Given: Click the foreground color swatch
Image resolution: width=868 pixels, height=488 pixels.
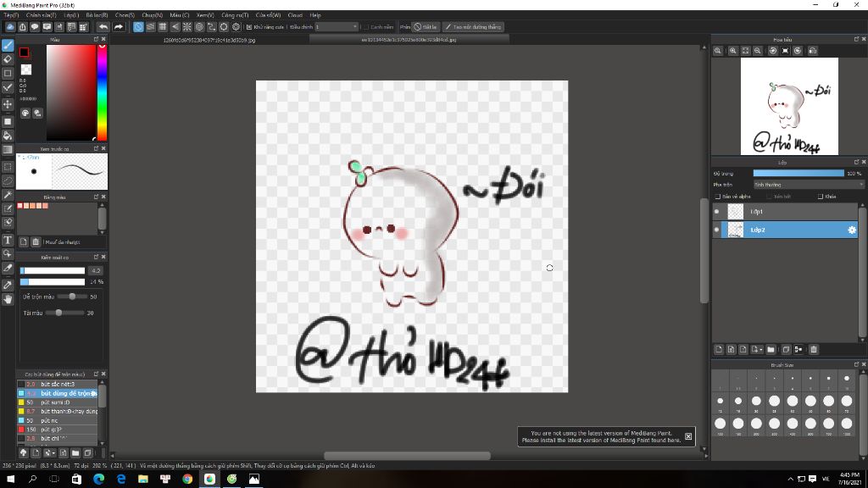Looking at the screenshot, I should point(24,52).
